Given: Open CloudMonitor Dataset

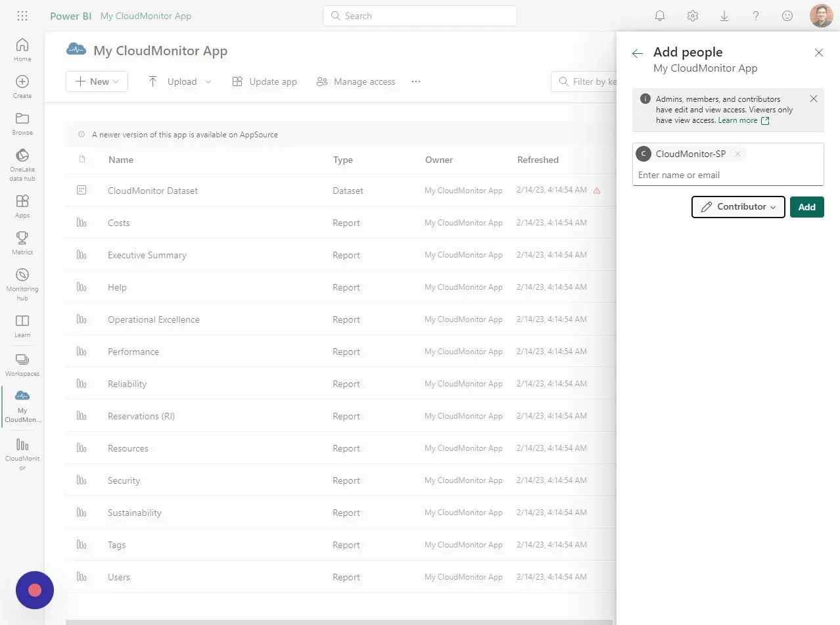Looking at the screenshot, I should point(152,191).
